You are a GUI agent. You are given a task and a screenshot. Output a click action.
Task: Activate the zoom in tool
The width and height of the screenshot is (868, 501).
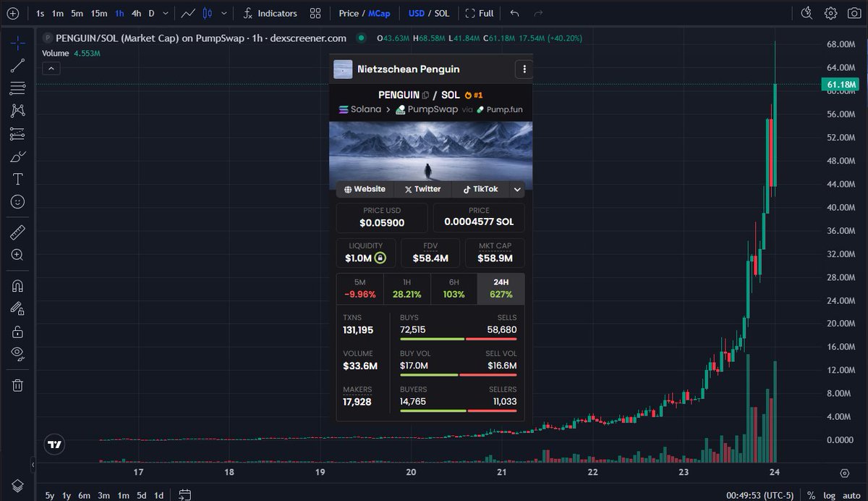coord(17,255)
